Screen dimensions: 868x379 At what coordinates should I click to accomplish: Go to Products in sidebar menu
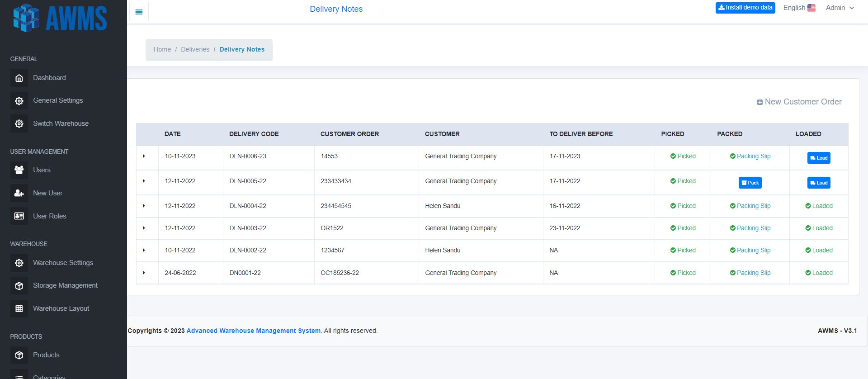(46, 355)
